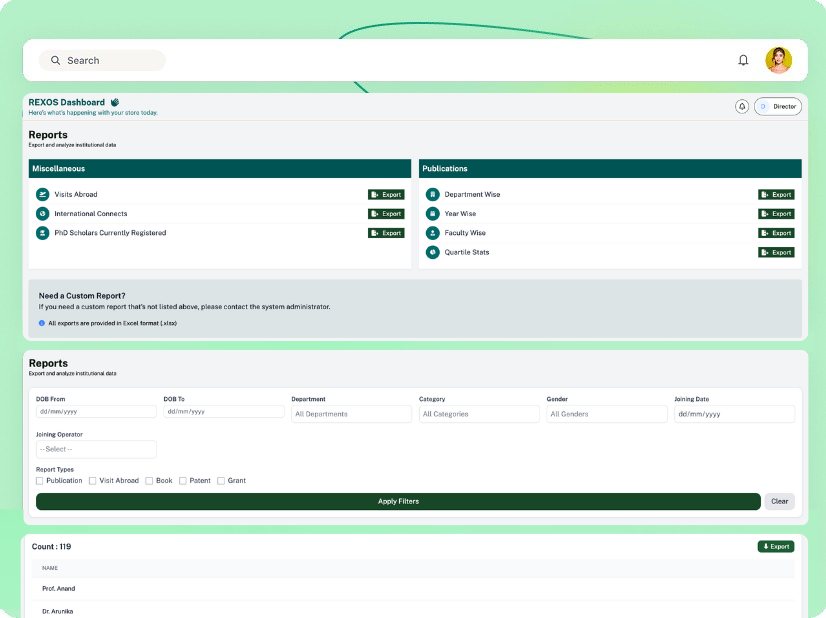Click the notification bell in top search bar
This screenshot has width=826, height=618.
tap(743, 60)
